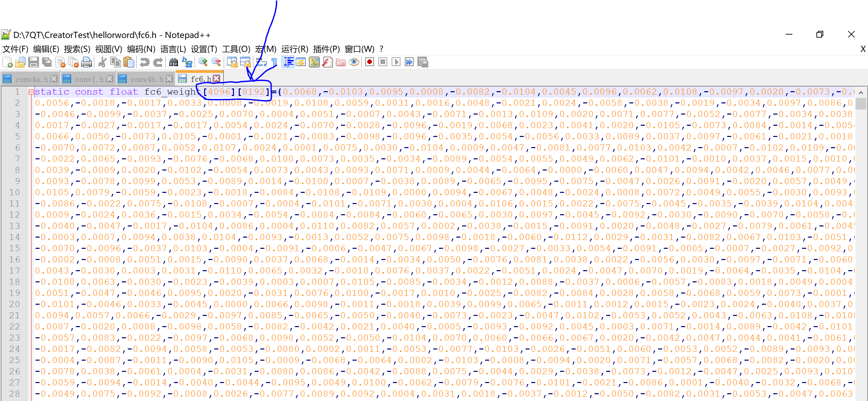Click line number 14 in the margin
Image resolution: width=868 pixels, height=401 pixels.
[x=15, y=237]
